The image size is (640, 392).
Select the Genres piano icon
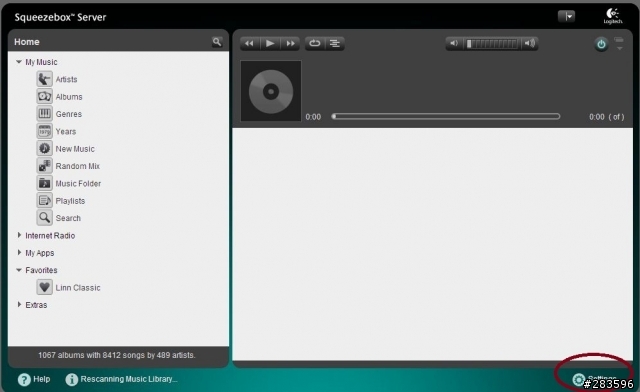point(44,114)
